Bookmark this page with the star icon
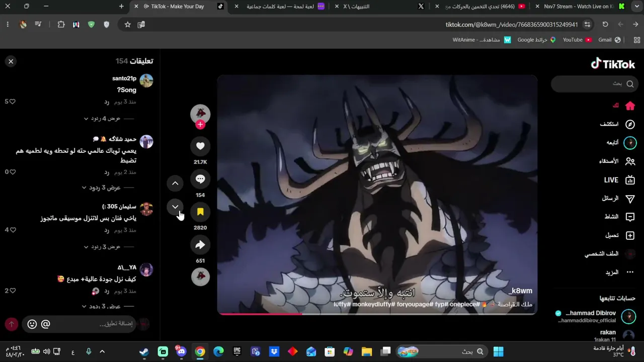 point(128,25)
